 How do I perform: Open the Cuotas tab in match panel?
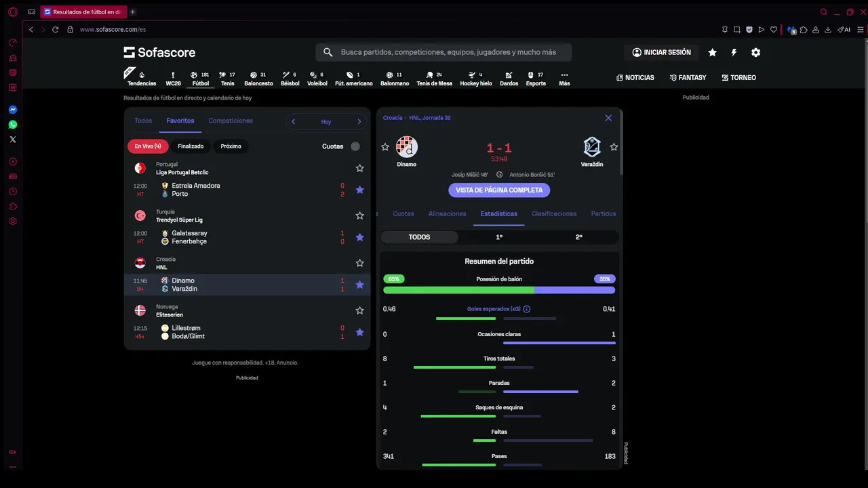point(403,213)
